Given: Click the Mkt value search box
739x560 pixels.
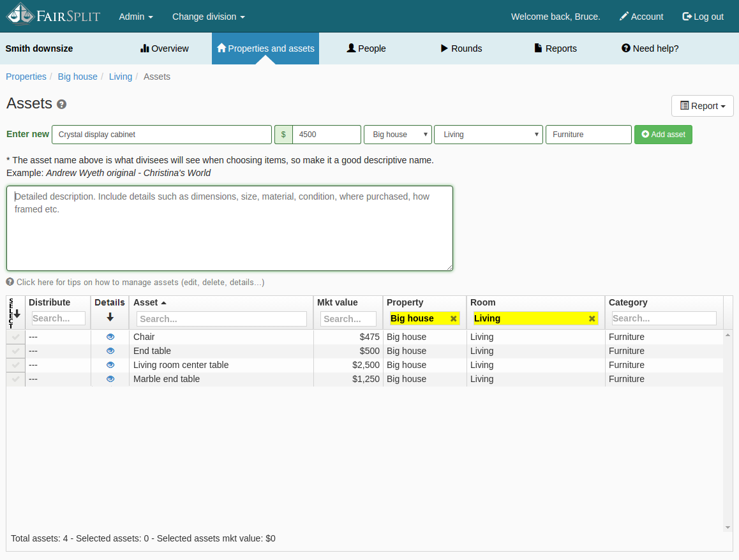Looking at the screenshot, I should point(348,319).
